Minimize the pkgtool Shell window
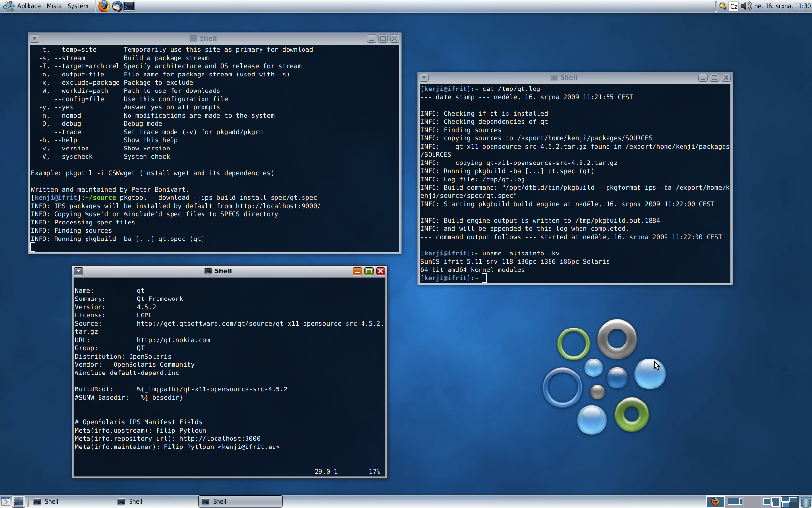This screenshot has height=508, width=812. 371,39
